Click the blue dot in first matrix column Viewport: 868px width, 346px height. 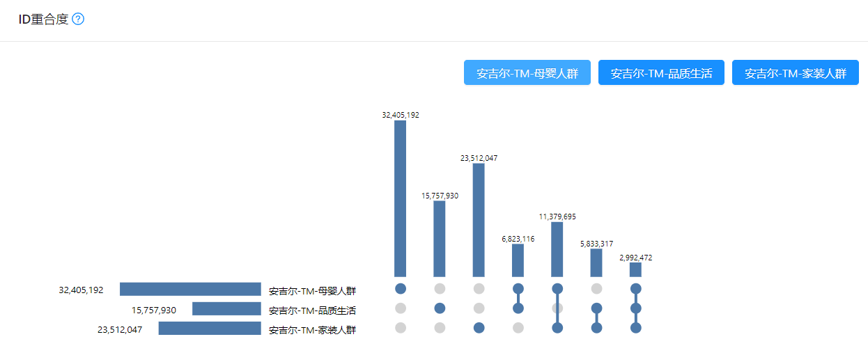tap(400, 289)
